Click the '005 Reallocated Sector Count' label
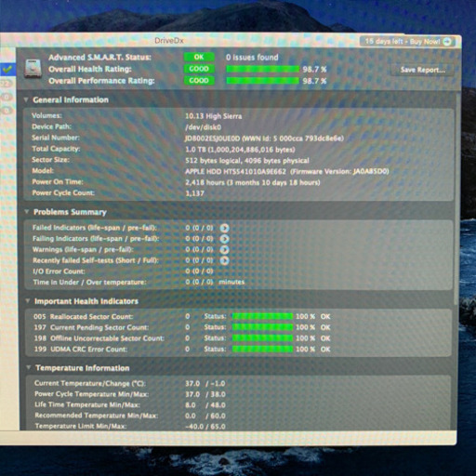This screenshot has height=476, width=476. tap(83, 317)
